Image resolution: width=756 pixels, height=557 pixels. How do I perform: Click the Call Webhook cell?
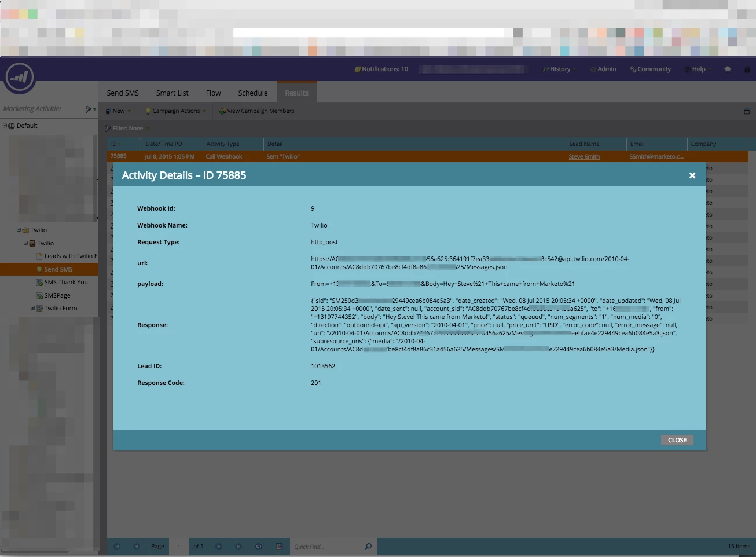[x=224, y=156]
